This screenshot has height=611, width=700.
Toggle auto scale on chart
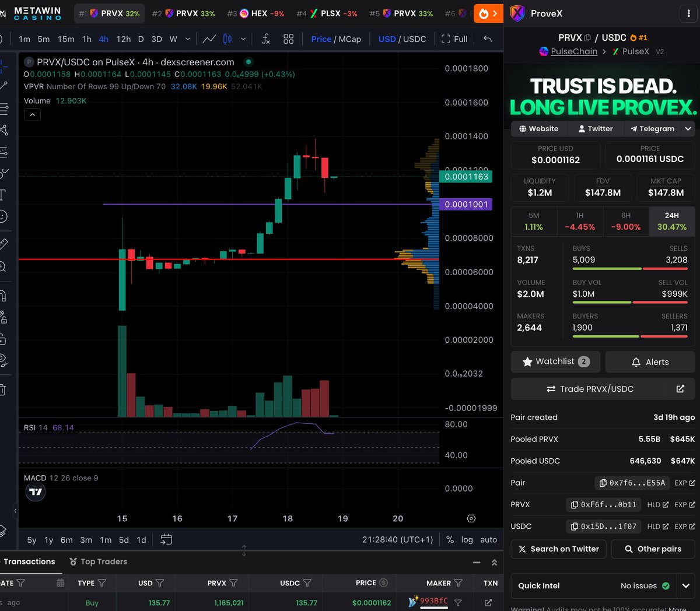(x=489, y=540)
